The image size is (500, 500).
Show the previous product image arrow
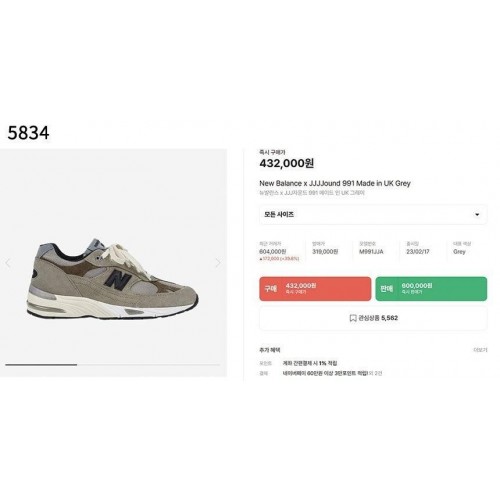[8, 263]
